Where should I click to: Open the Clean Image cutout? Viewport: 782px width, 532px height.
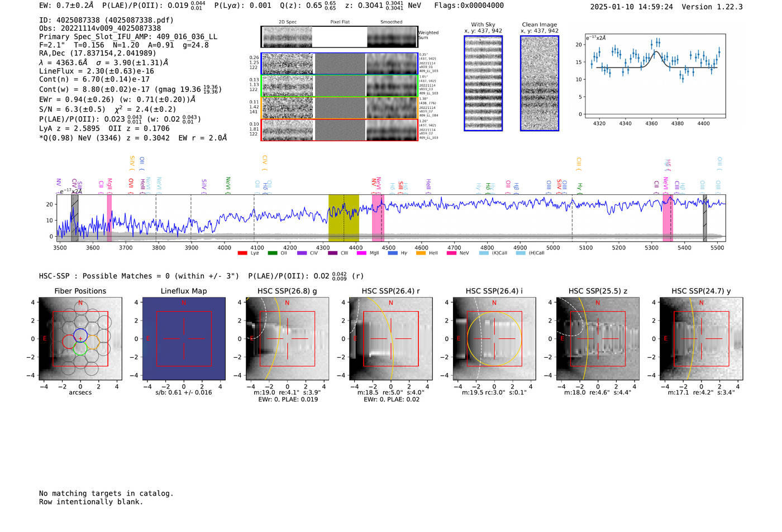click(x=540, y=83)
